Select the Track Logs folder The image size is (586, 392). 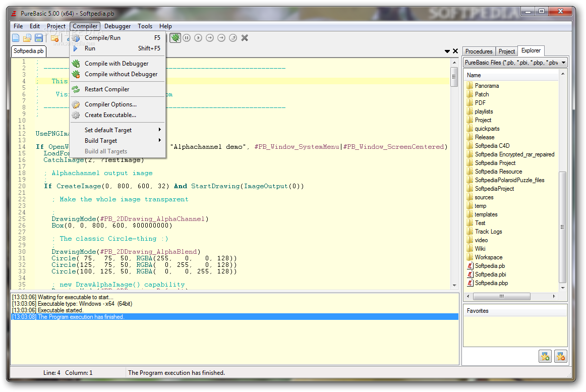[489, 232]
